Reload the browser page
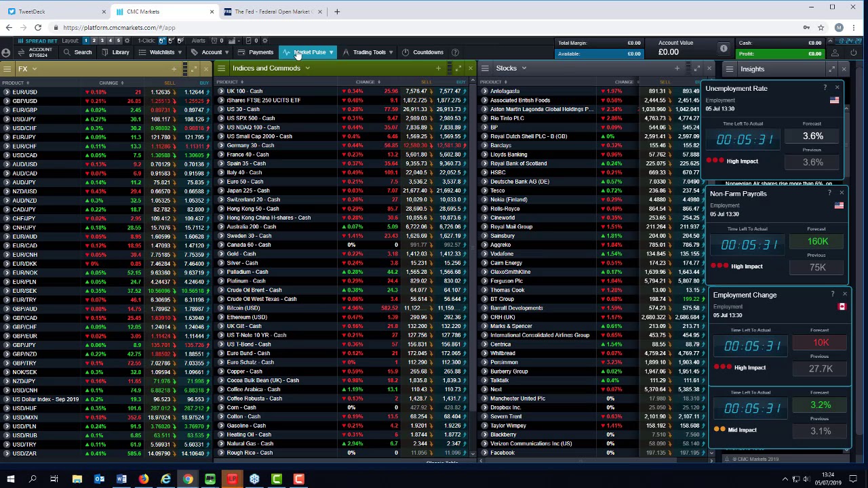This screenshot has width=868, height=488. pyautogui.click(x=38, y=28)
